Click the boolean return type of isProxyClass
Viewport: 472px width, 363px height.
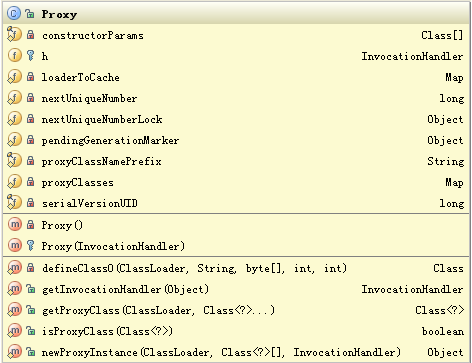[443, 331]
